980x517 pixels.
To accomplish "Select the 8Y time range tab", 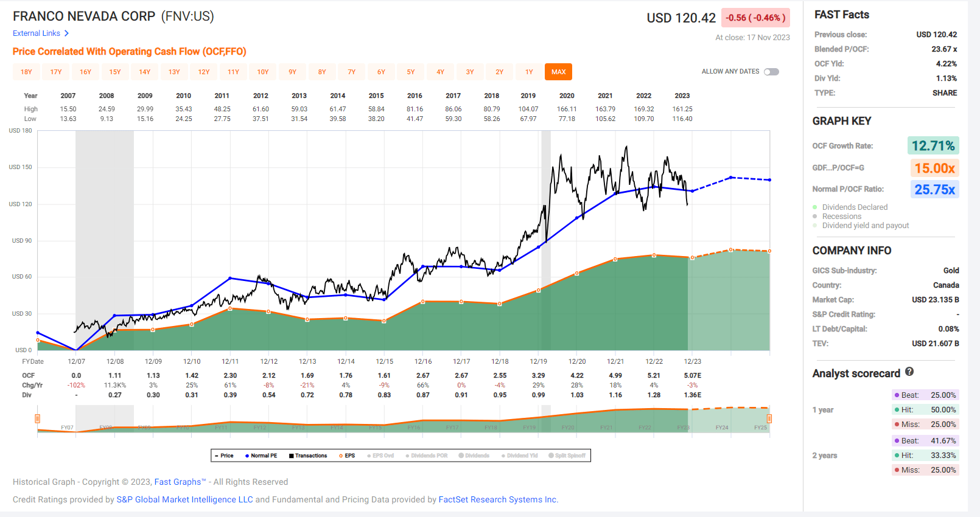I will (322, 72).
